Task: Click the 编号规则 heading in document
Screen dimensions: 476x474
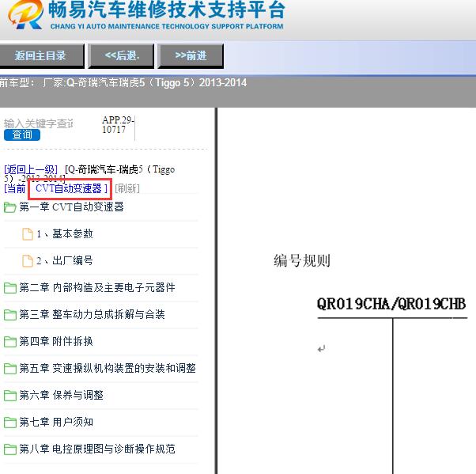Action: (x=302, y=260)
